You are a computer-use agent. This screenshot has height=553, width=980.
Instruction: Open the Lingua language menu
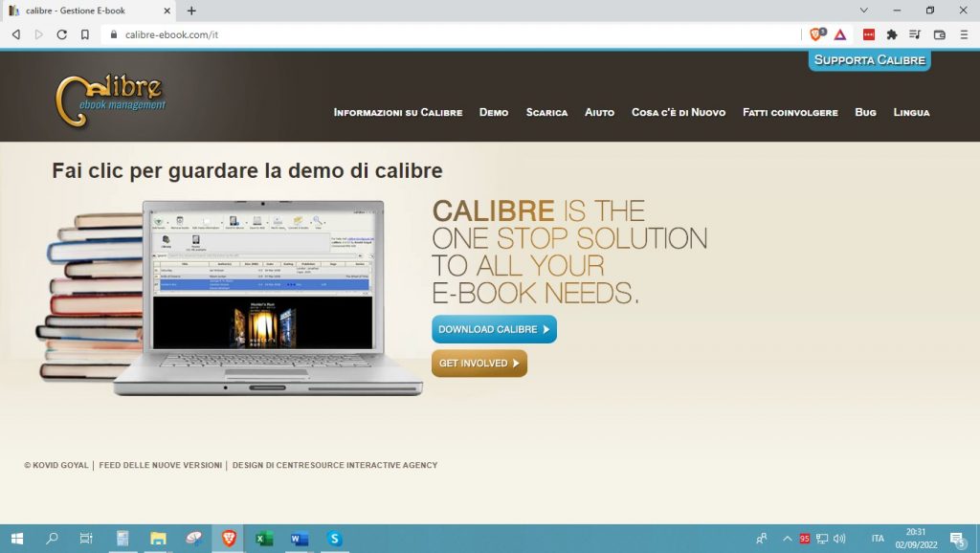pyautogui.click(x=911, y=113)
